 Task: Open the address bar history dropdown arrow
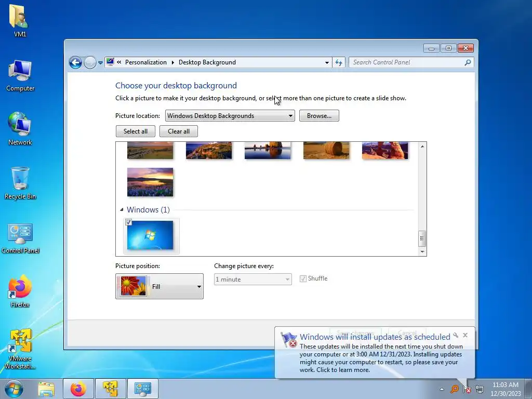(327, 62)
